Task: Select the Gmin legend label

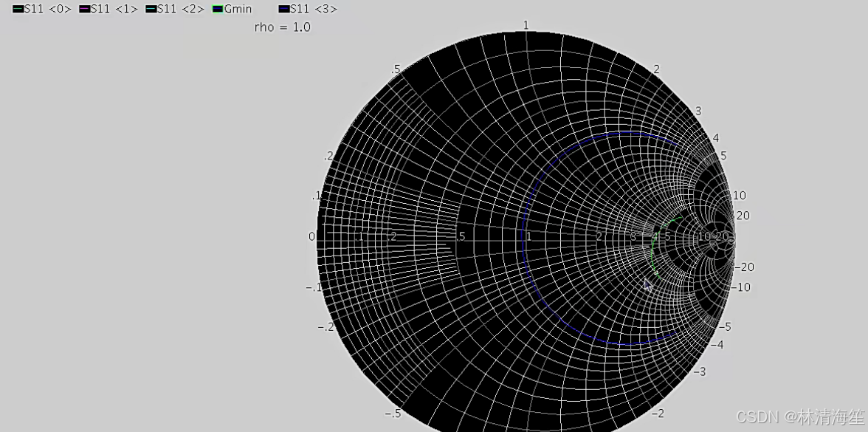Action: 238,9
